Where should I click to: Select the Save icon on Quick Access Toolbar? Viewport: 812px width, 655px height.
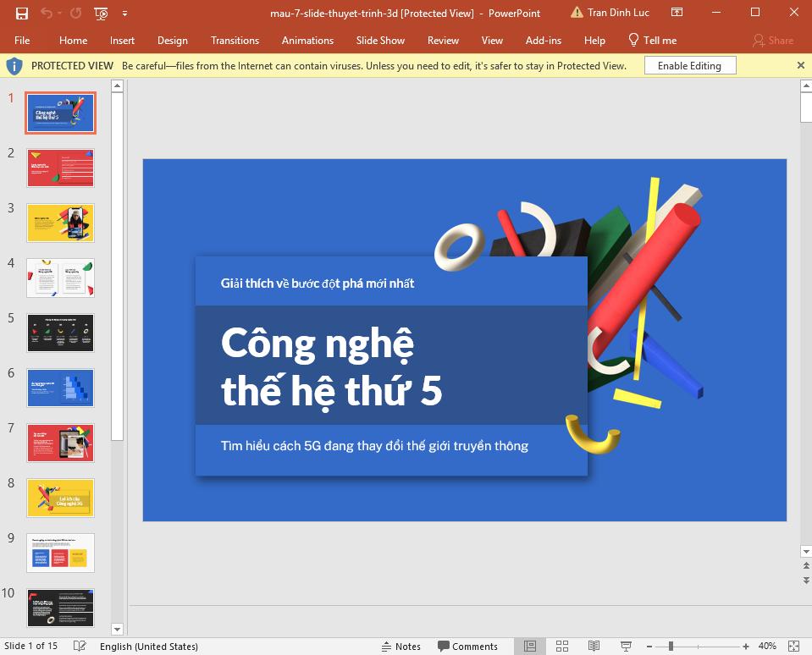point(20,14)
